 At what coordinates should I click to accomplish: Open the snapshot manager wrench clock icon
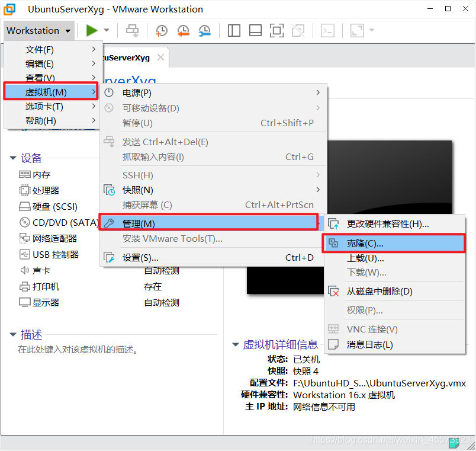(x=205, y=30)
